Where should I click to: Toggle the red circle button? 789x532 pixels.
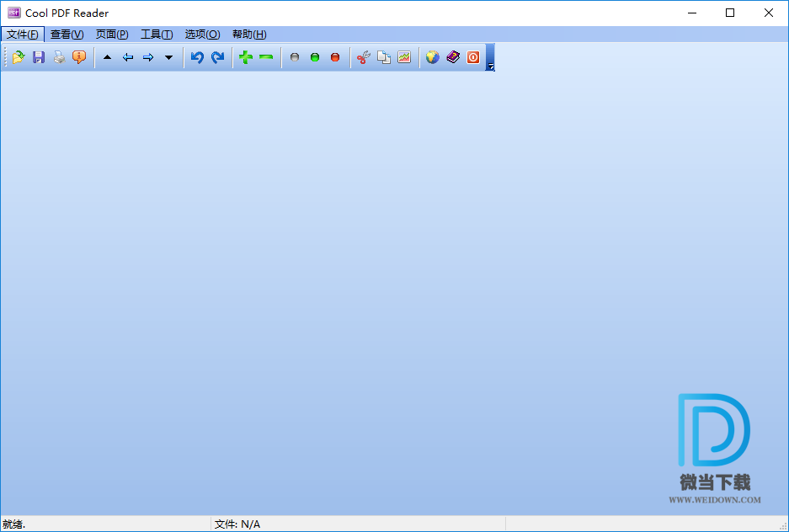pyautogui.click(x=335, y=57)
